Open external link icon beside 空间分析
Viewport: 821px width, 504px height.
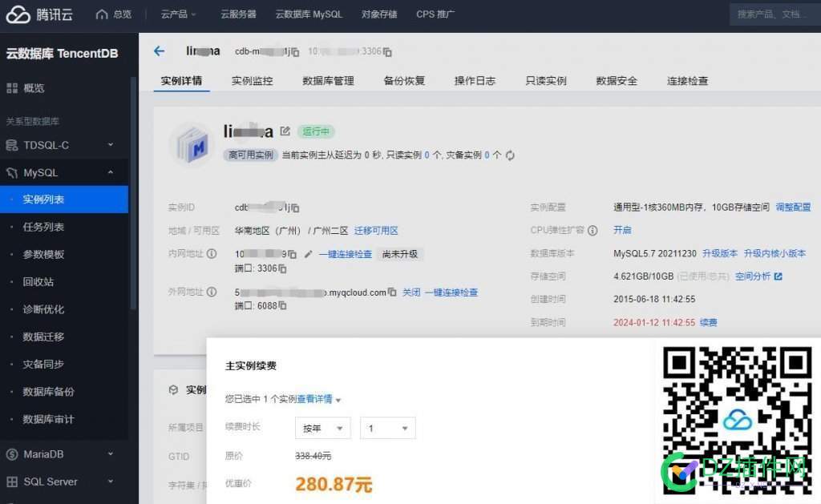tap(778, 276)
